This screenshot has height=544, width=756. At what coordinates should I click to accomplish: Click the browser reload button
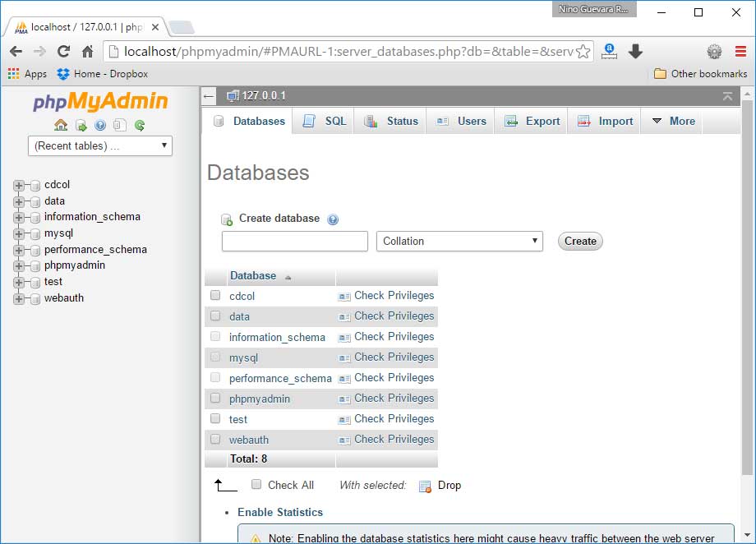click(x=63, y=51)
